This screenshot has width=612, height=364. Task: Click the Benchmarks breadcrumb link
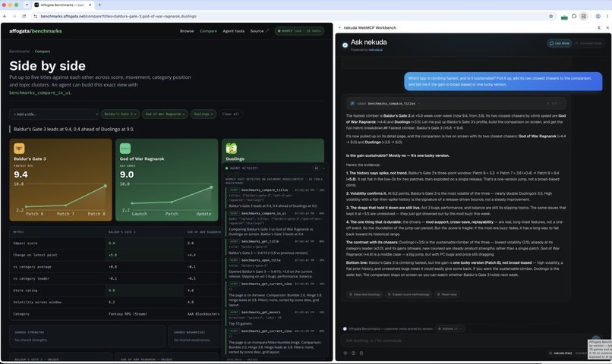[x=20, y=52]
